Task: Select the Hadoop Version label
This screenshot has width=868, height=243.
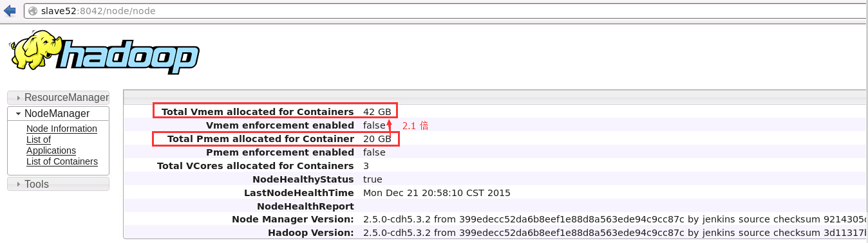Action: point(311,233)
